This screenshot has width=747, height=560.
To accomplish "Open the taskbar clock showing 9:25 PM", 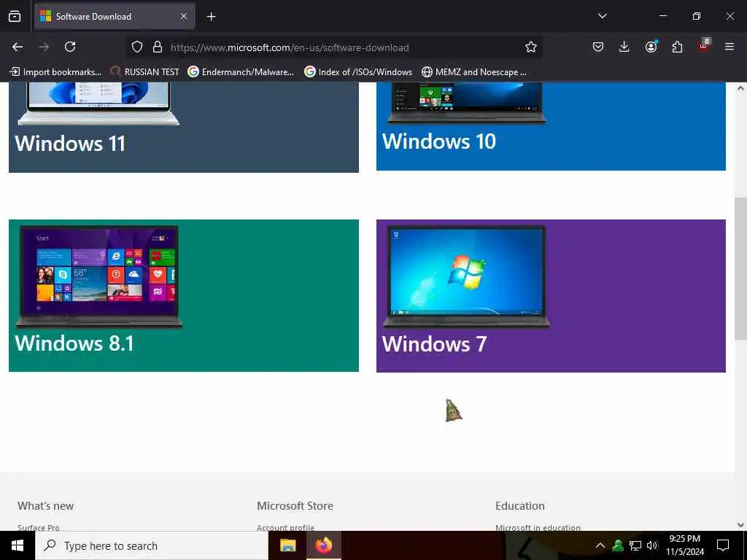I will point(684,545).
